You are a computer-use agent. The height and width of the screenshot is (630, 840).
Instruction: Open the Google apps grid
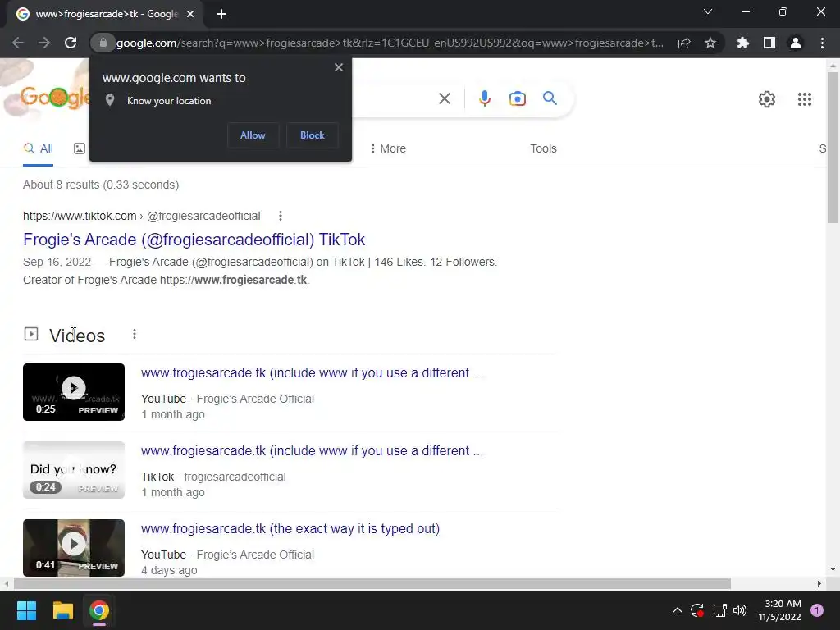(x=804, y=99)
